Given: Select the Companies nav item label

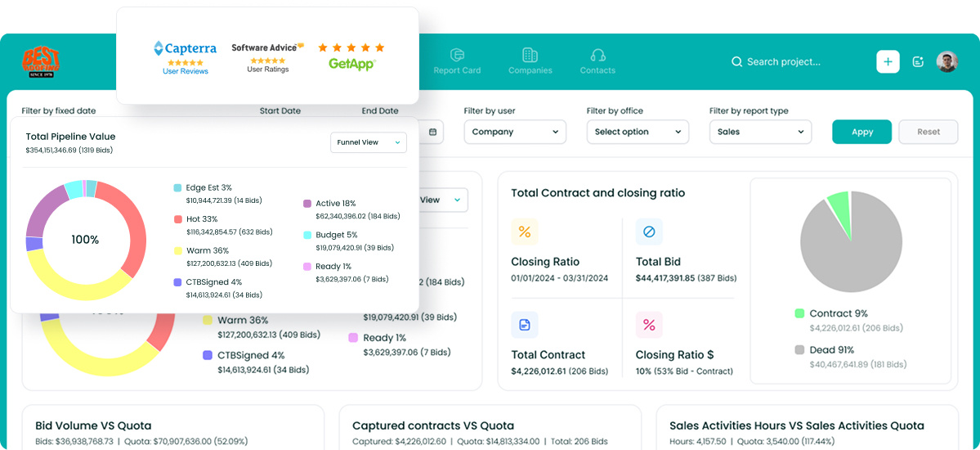Looking at the screenshot, I should (530, 70).
